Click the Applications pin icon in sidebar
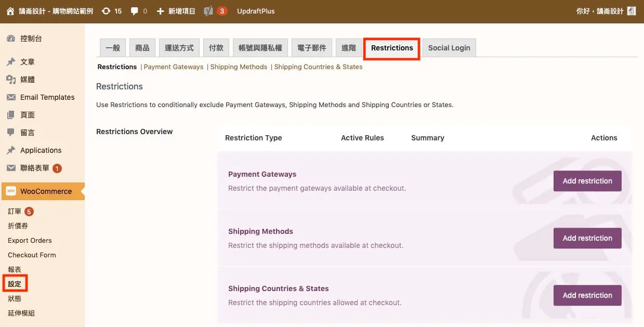Image resolution: width=644 pixels, height=327 pixels. point(11,150)
